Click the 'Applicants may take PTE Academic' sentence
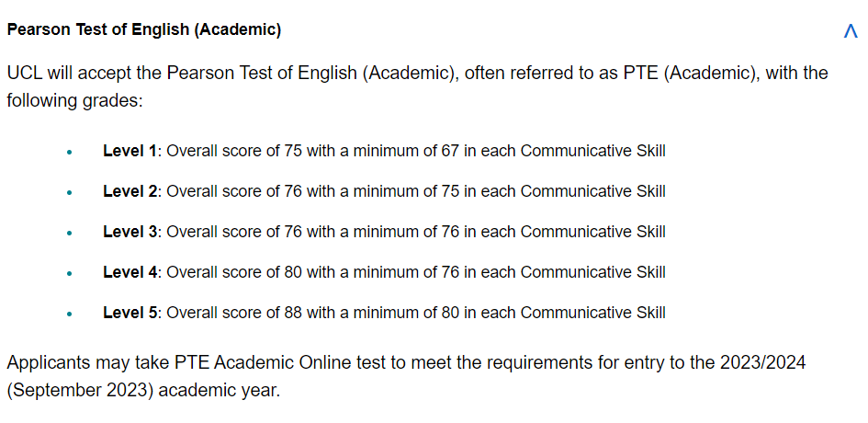The height and width of the screenshot is (423, 868). [x=276, y=362]
